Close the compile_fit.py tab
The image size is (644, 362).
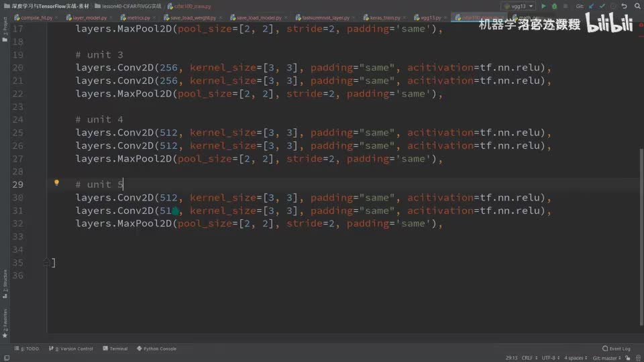[x=56, y=17]
